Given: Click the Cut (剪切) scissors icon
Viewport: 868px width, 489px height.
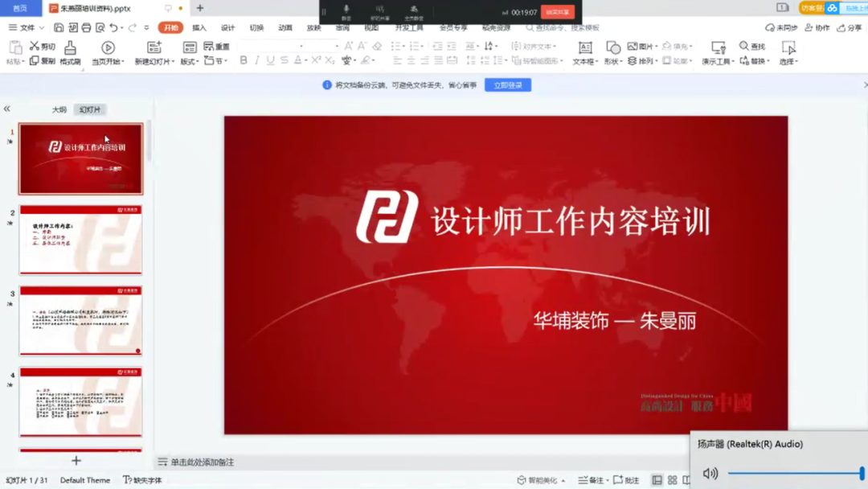Looking at the screenshot, I should (x=35, y=47).
